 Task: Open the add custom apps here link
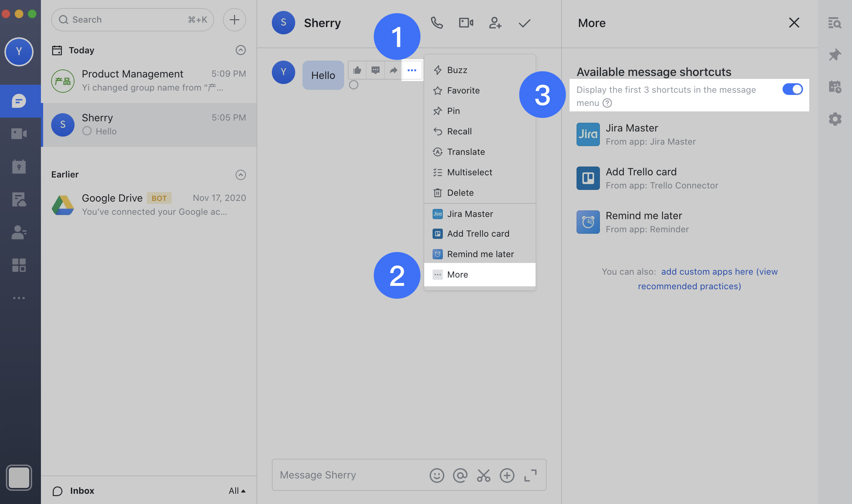(707, 272)
